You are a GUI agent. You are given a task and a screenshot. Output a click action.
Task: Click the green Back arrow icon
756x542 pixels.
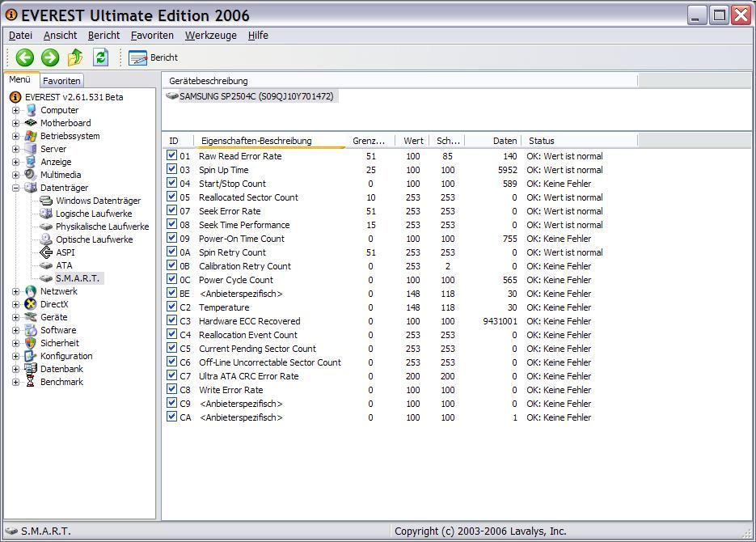click(24, 57)
